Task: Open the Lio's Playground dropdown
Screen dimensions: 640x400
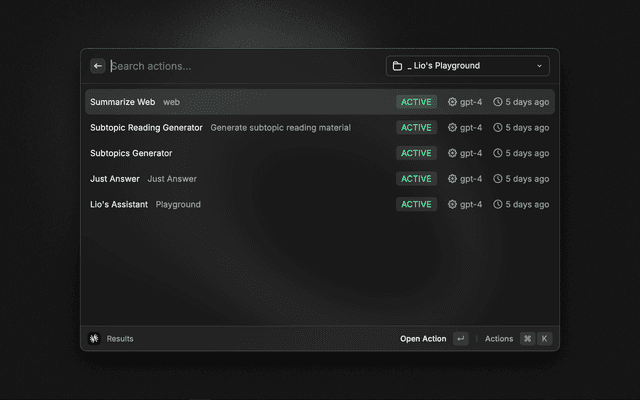Action: tap(467, 66)
